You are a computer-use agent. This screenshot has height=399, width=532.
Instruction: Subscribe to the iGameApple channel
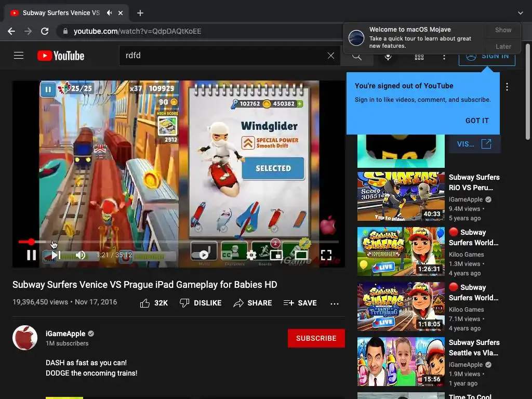(x=316, y=338)
